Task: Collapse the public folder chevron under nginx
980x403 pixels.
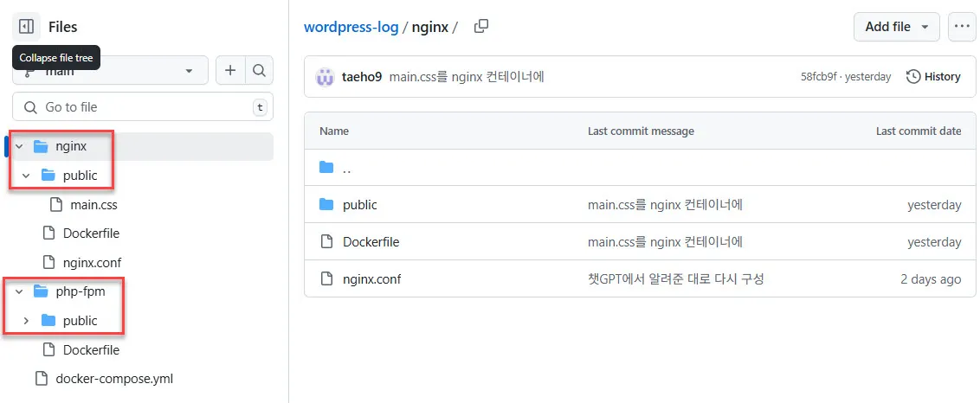Action: (x=26, y=176)
